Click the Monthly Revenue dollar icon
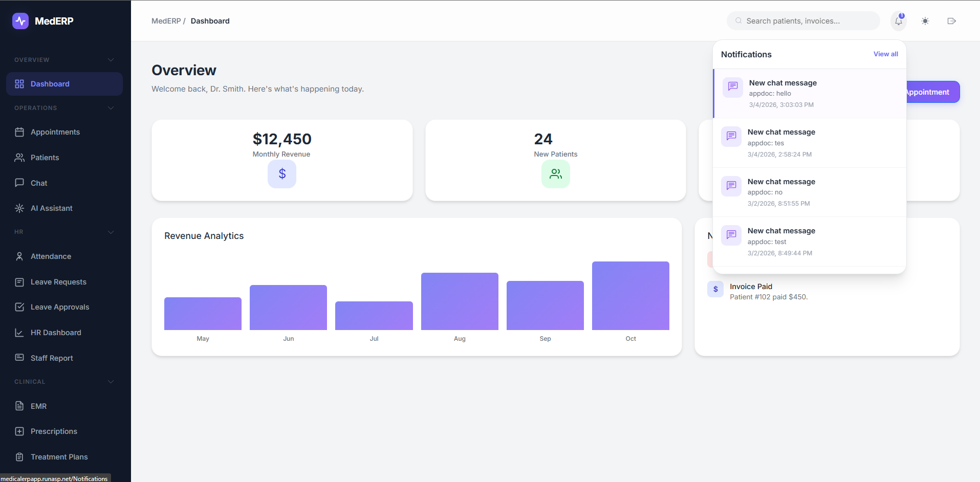Viewport: 980px width, 482px height. click(282, 174)
